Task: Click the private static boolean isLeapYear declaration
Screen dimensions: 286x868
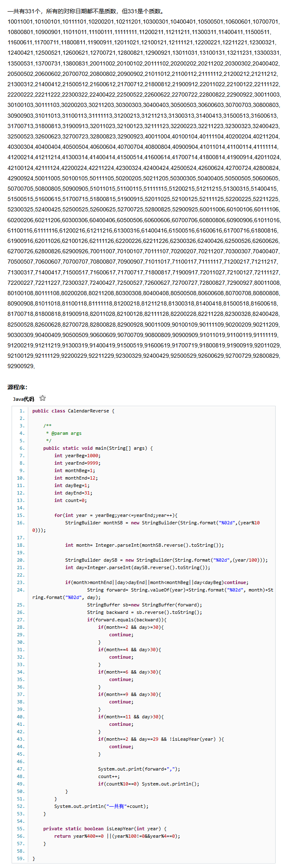Action: 105,829
